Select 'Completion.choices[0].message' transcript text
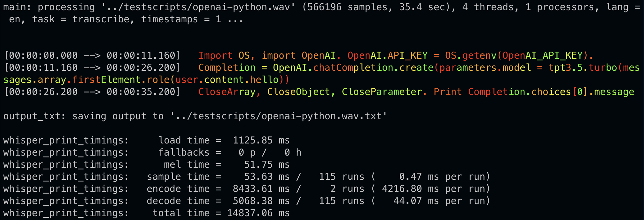This screenshot has height=220, width=644. click(551, 92)
